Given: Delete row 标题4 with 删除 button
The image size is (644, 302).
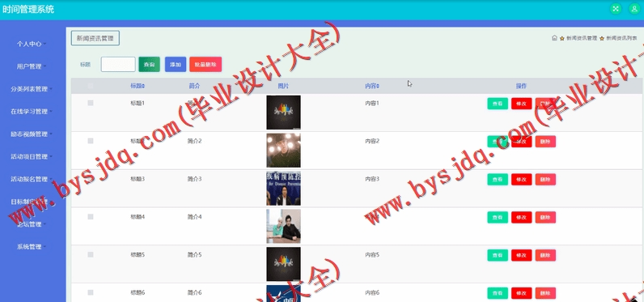Looking at the screenshot, I should click(545, 217).
